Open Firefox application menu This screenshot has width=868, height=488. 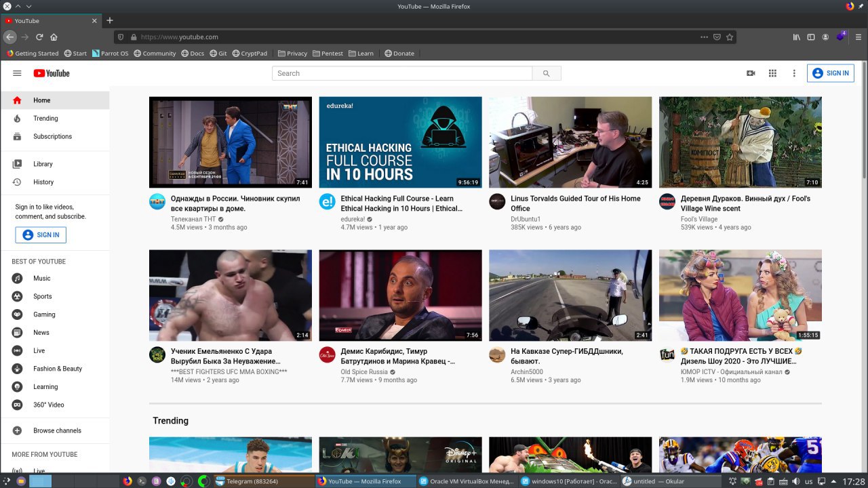pos(857,37)
